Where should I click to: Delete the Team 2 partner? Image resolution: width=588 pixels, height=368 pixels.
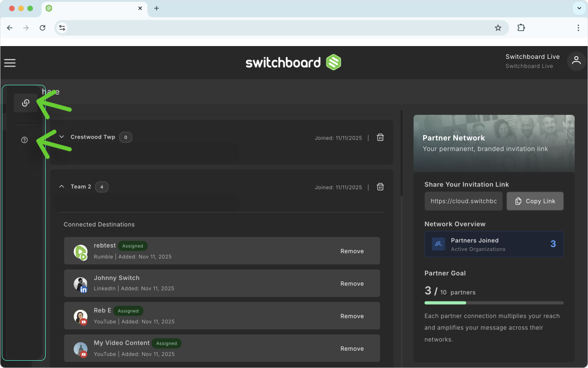(x=380, y=187)
